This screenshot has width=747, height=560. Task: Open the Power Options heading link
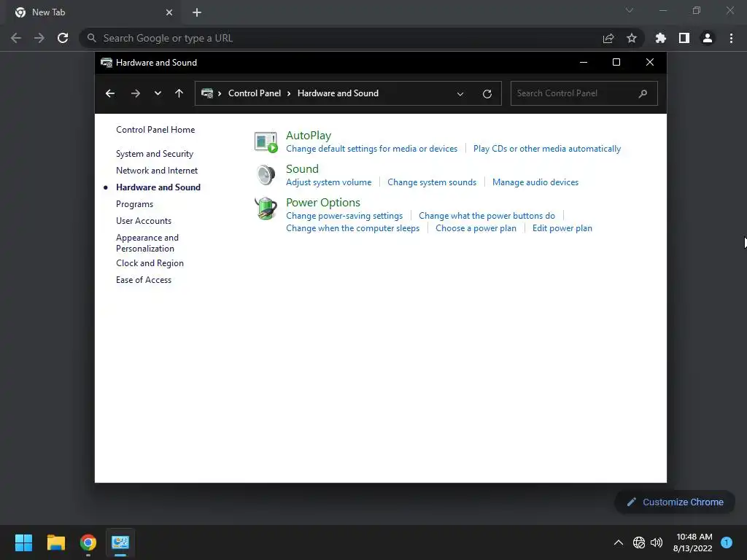coord(323,203)
